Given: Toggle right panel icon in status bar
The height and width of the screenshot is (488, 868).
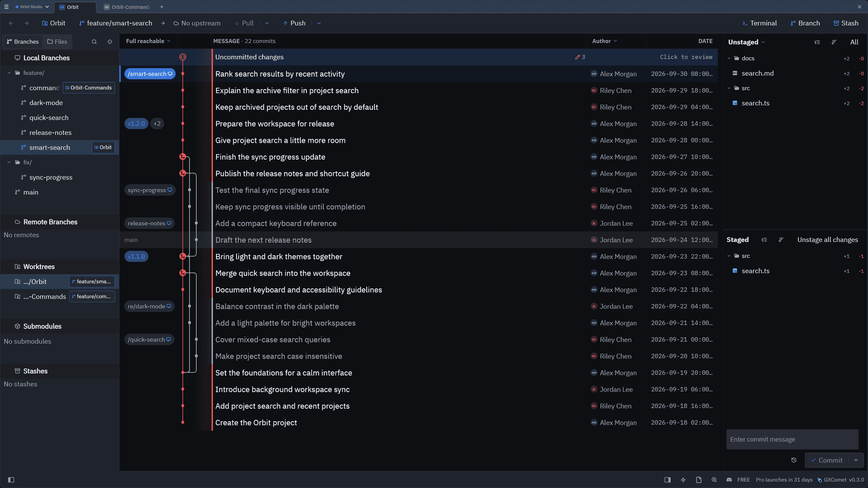Looking at the screenshot, I should tap(667, 480).
